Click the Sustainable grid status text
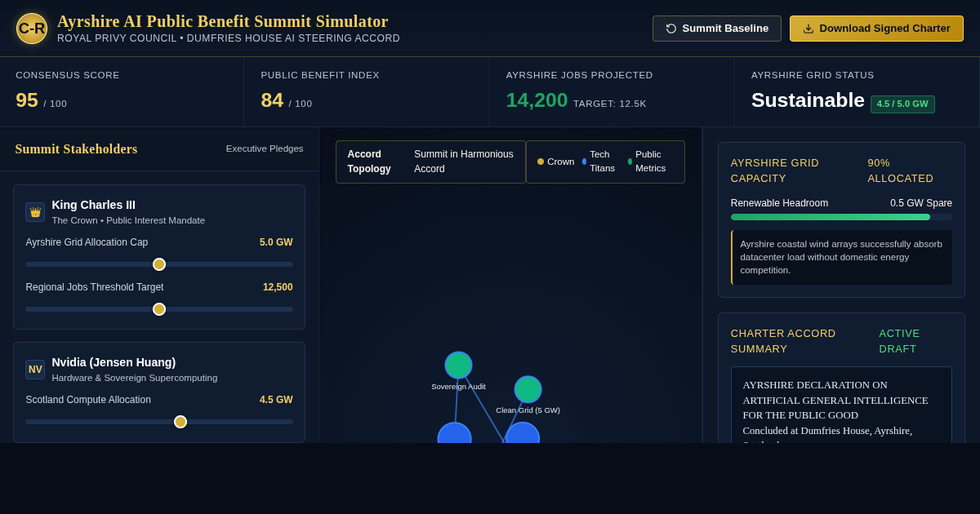 [x=808, y=100]
